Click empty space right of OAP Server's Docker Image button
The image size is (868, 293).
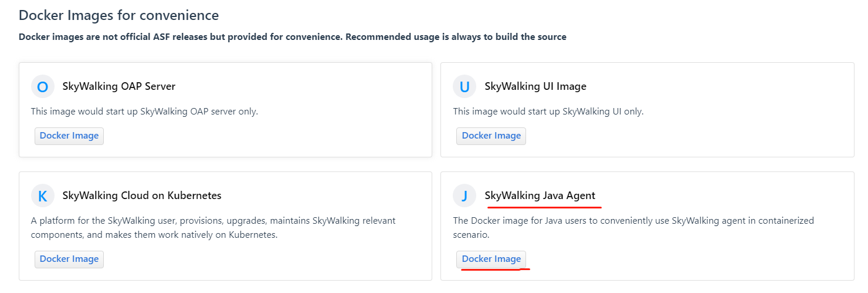click(x=264, y=136)
